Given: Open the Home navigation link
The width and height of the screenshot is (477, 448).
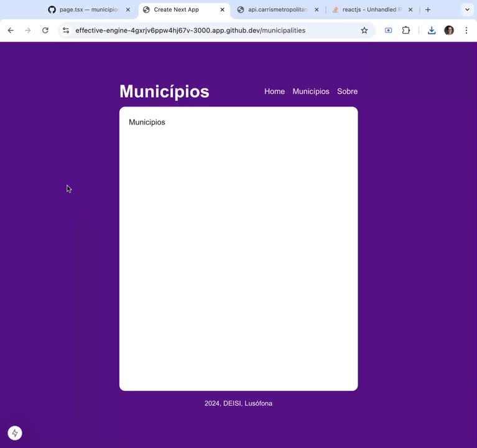Looking at the screenshot, I should coord(274,91).
